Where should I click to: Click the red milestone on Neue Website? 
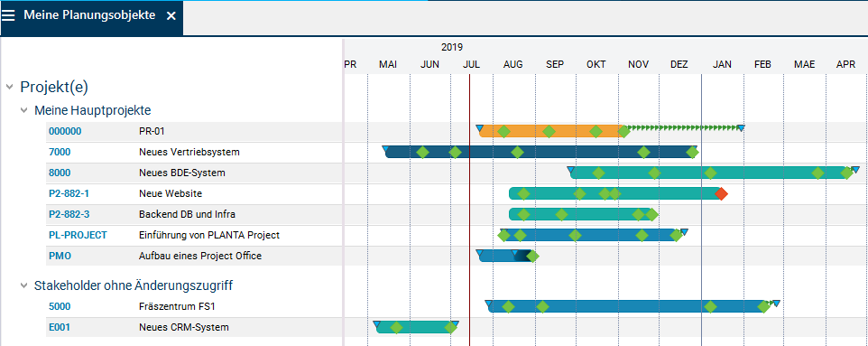click(x=721, y=193)
